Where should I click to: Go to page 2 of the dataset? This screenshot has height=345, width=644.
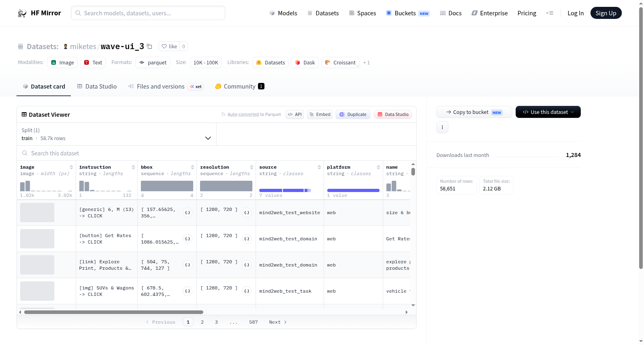(x=202, y=322)
